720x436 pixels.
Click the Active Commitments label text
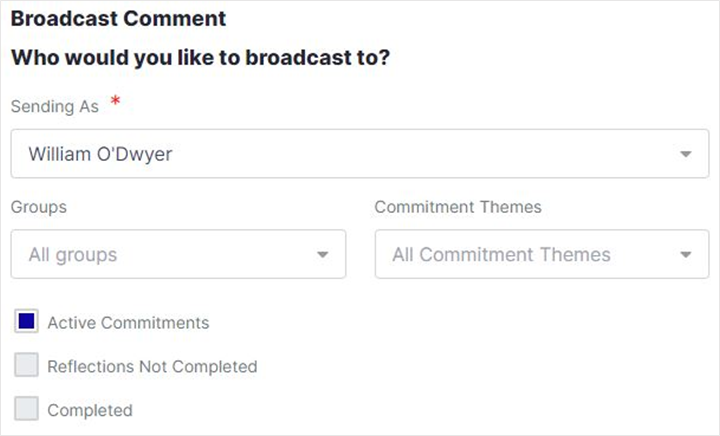click(128, 323)
